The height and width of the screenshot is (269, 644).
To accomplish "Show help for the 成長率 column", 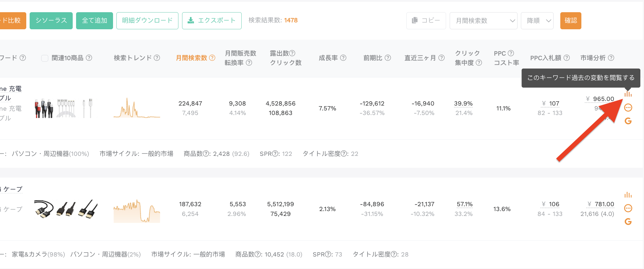I will pos(343,58).
